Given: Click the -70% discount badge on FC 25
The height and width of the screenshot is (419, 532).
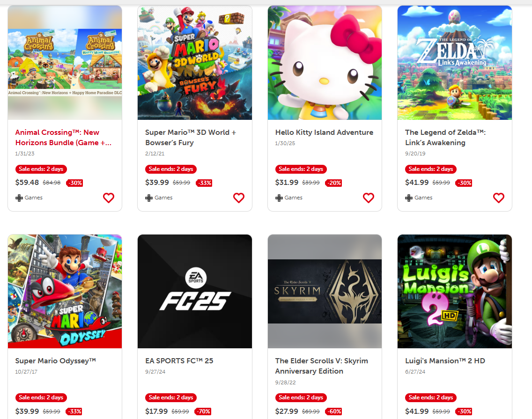Looking at the screenshot, I should pyautogui.click(x=203, y=412).
